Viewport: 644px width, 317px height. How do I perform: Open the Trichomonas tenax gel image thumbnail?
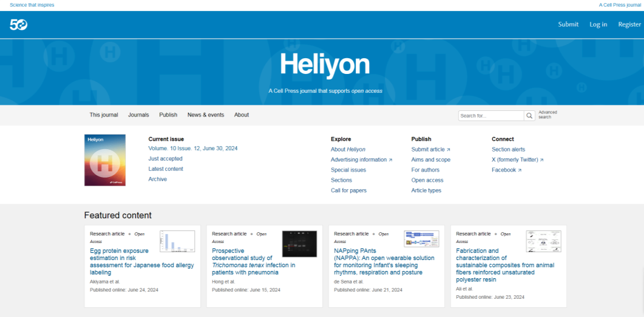click(x=299, y=244)
